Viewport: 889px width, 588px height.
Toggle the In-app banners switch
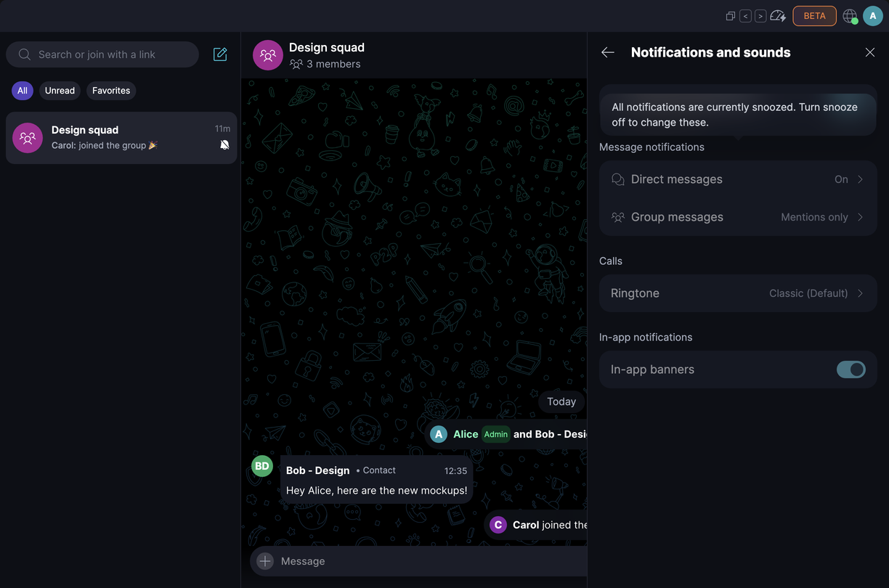tap(851, 369)
